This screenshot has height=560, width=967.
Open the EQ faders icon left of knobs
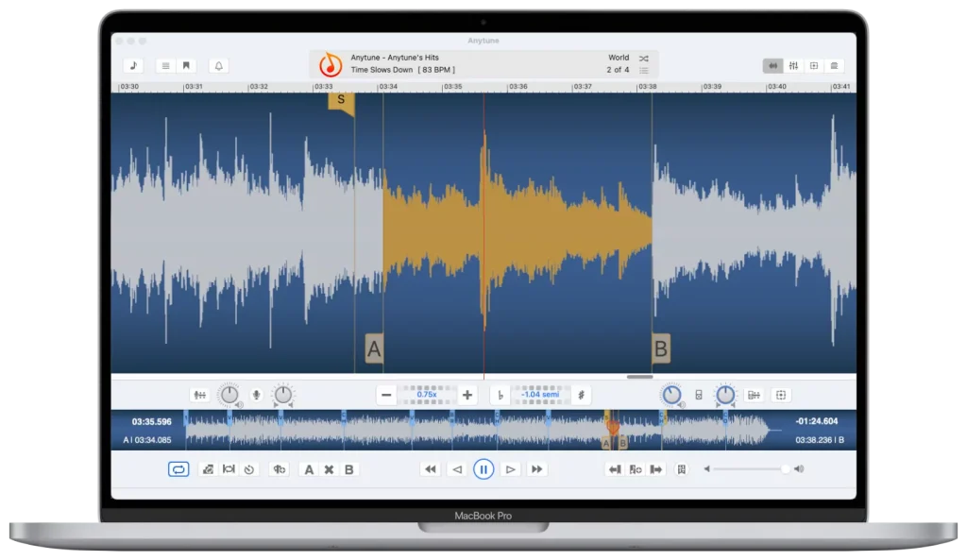pos(200,395)
